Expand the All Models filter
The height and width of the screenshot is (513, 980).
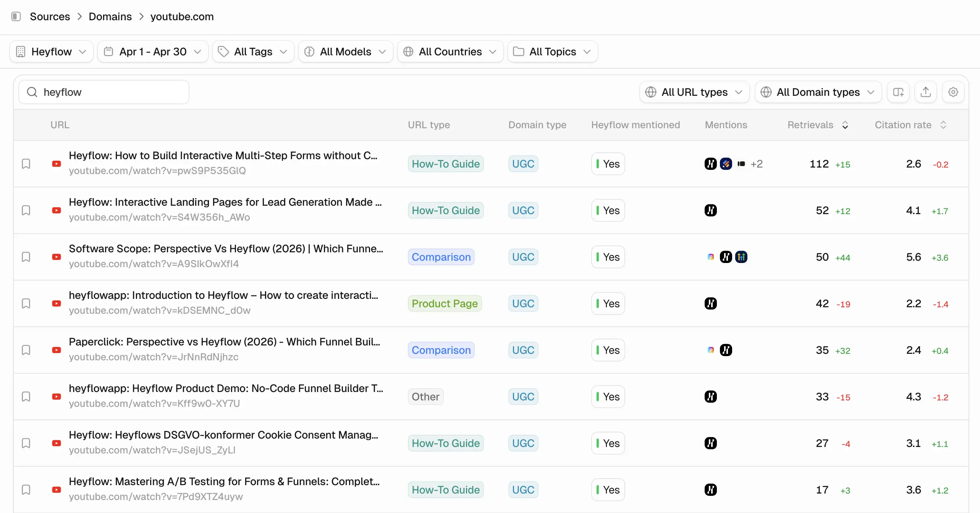(346, 52)
